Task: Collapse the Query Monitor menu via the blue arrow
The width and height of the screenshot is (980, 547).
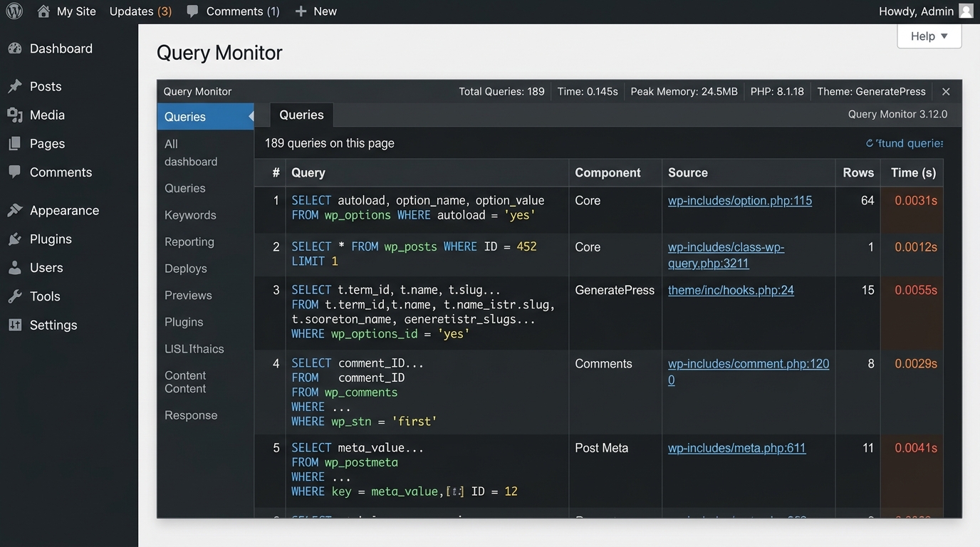Action: click(251, 116)
